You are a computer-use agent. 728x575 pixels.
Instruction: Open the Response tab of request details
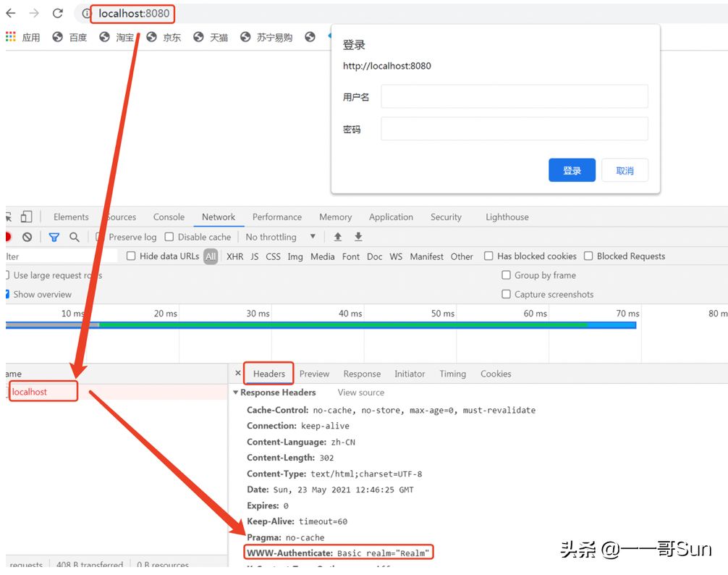(362, 374)
